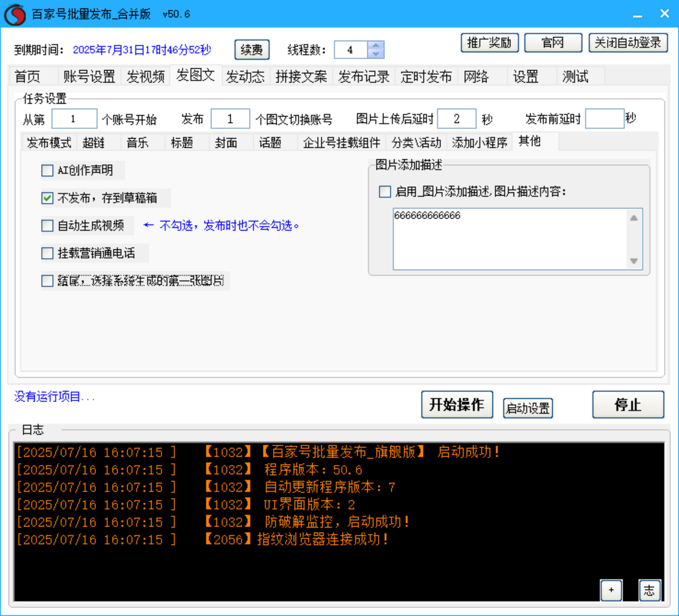Enable 启用_图片添加描述 checkbox
The width and height of the screenshot is (679, 616).
coord(385,192)
